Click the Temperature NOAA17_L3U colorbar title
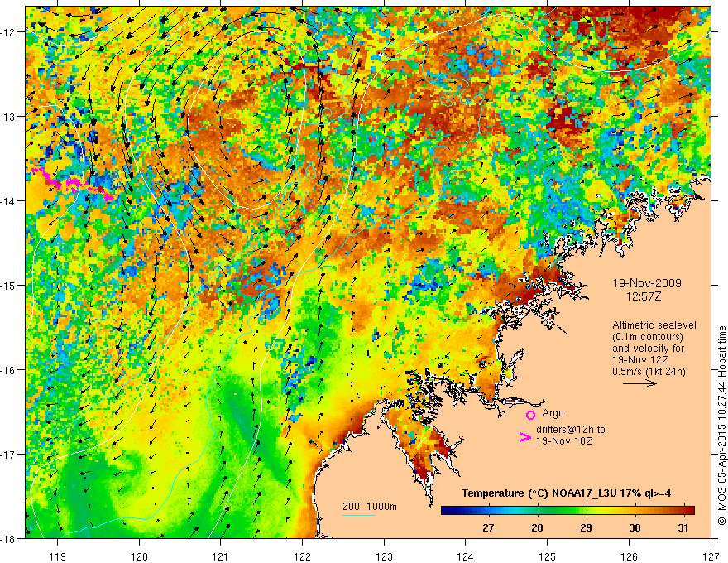This screenshot has width=728, height=563. pos(566,493)
